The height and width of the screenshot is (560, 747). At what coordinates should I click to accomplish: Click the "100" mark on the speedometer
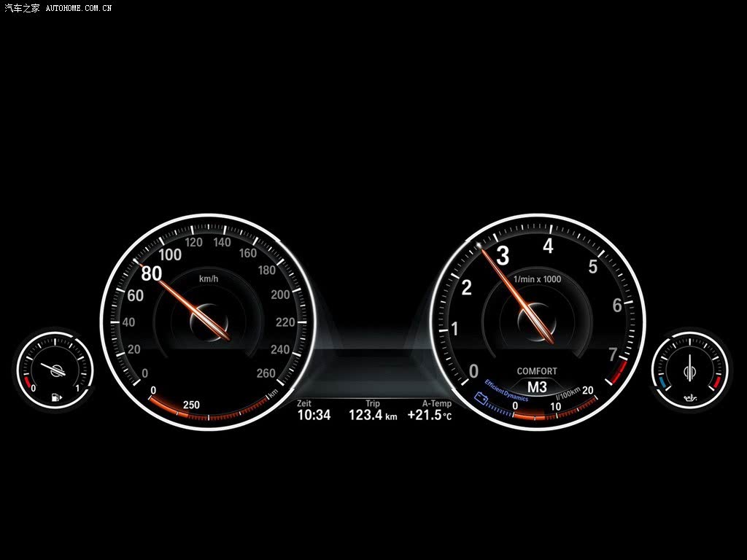coord(170,254)
